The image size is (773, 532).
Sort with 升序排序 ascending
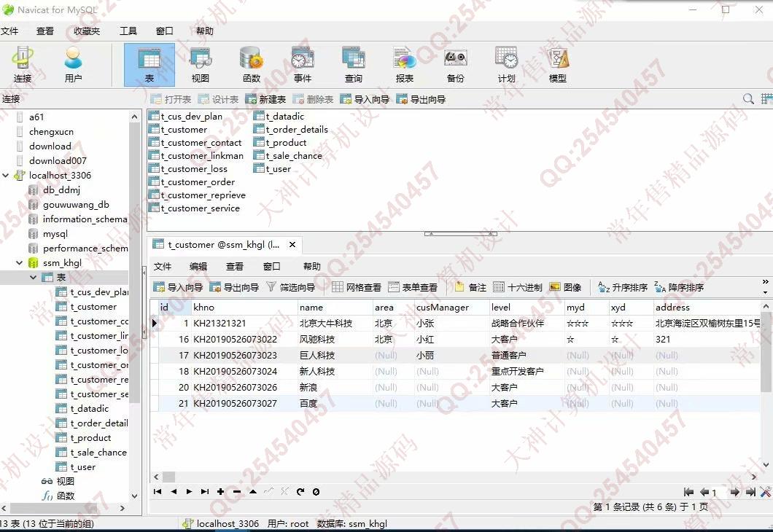[623, 287]
